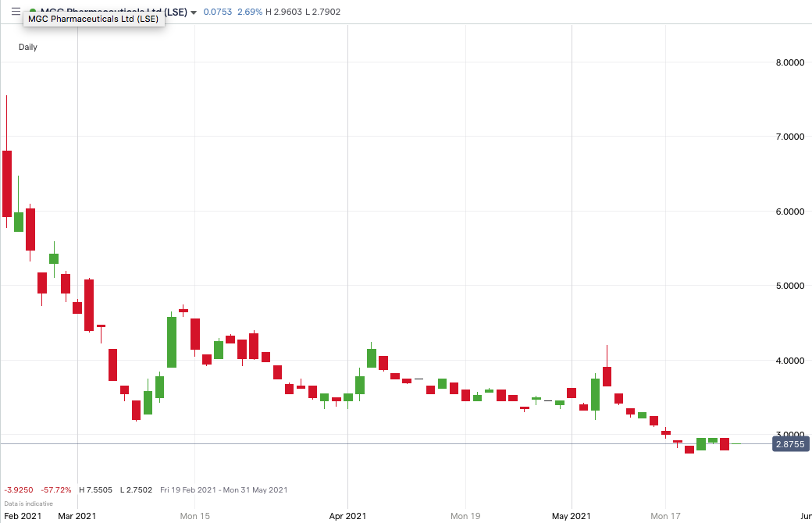
Task: Select the Mar 2021 time axis label
Action: coord(77,516)
